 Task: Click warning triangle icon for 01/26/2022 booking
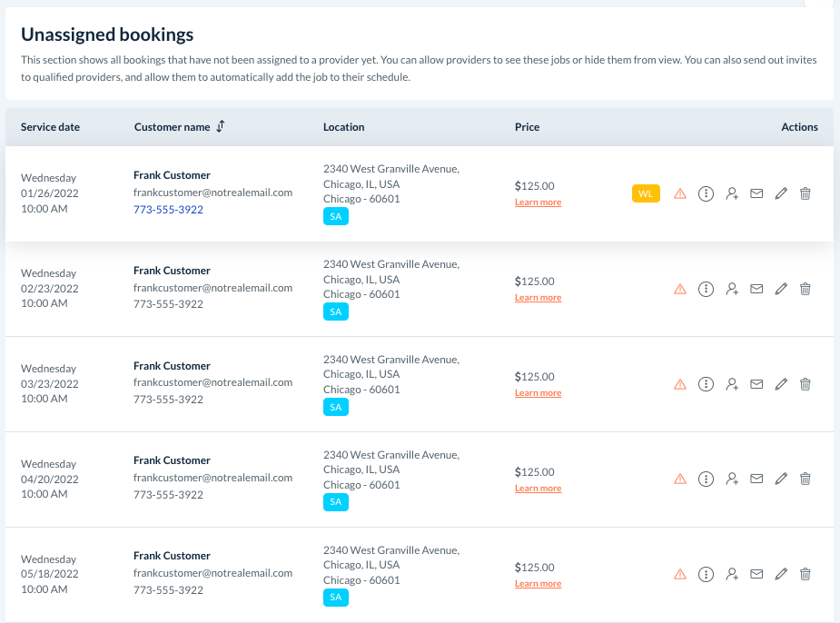click(680, 193)
